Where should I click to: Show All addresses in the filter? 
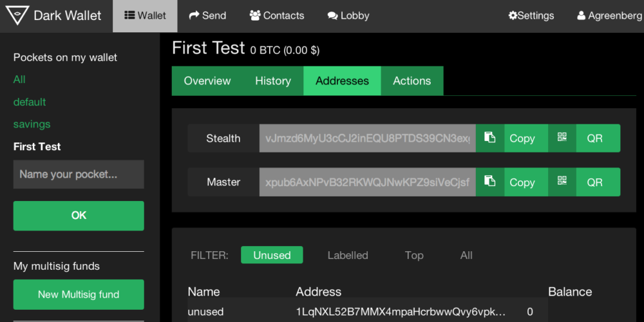pyautogui.click(x=466, y=255)
